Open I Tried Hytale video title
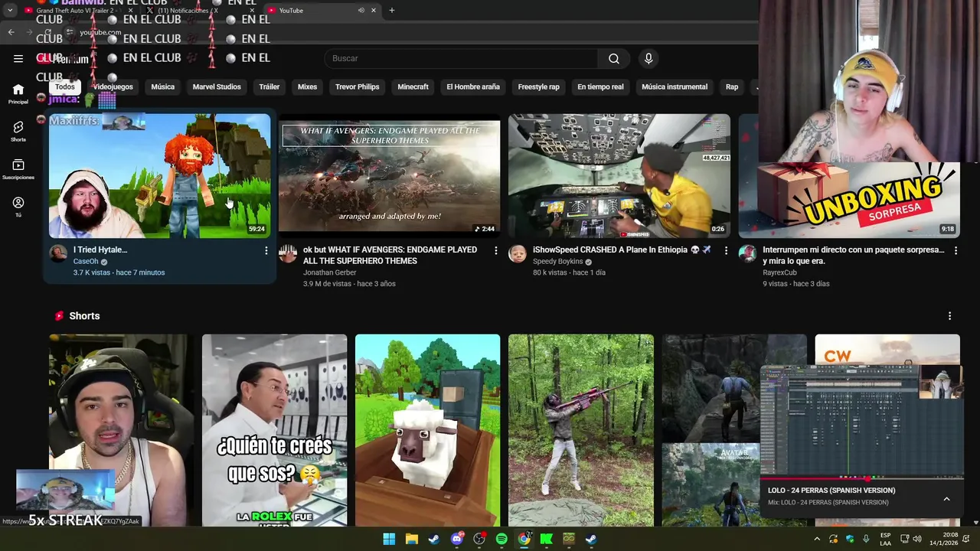Viewport: 980px width, 551px height. tap(100, 250)
